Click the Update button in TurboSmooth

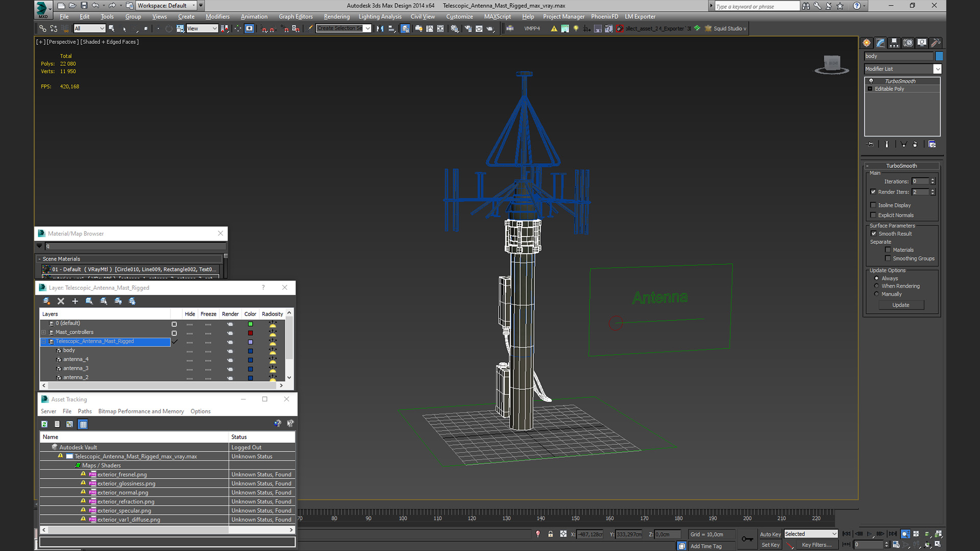901,305
